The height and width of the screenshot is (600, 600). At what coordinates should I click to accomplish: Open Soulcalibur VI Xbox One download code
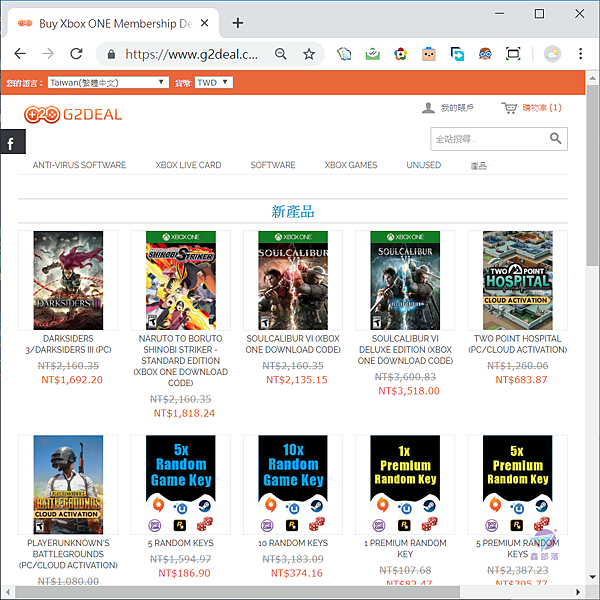coord(293,344)
